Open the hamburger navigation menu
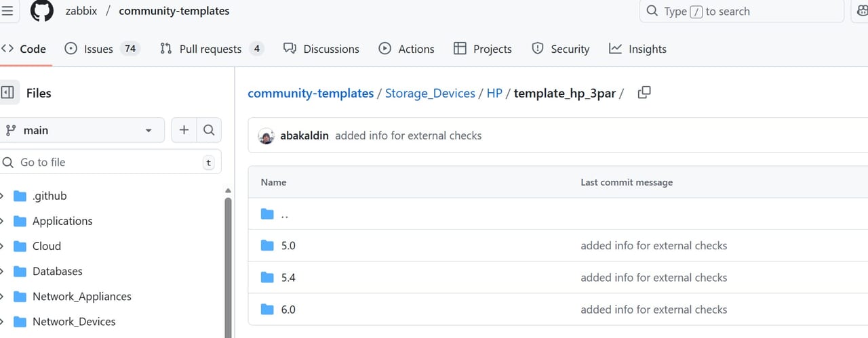 tap(7, 11)
